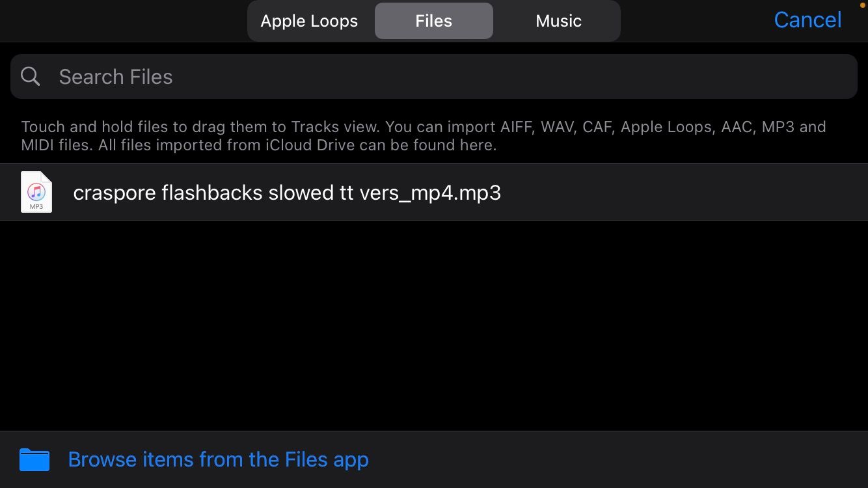Screen dimensions: 868x488
Task: Click the blue folder icon
Action: [x=34, y=459]
